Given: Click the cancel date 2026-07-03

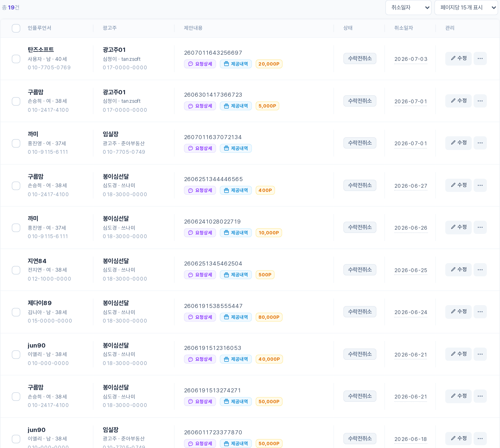Looking at the screenshot, I should pyautogui.click(x=411, y=59).
